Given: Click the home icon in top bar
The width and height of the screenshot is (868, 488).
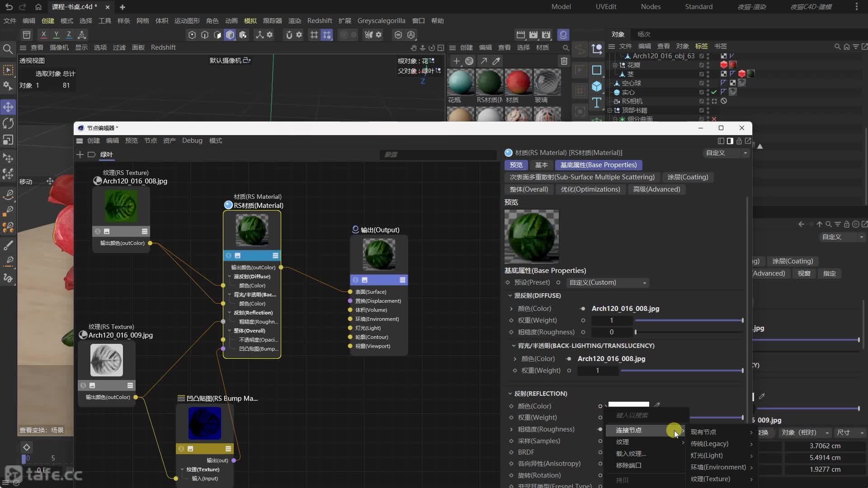Looking at the screenshot, I should click(38, 7).
